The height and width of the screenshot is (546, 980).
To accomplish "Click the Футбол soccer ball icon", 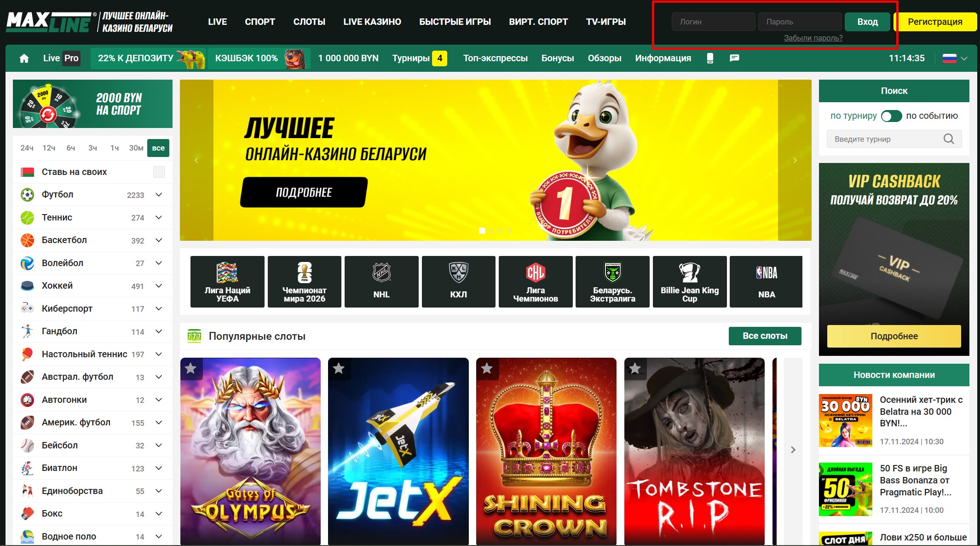I will tap(28, 195).
